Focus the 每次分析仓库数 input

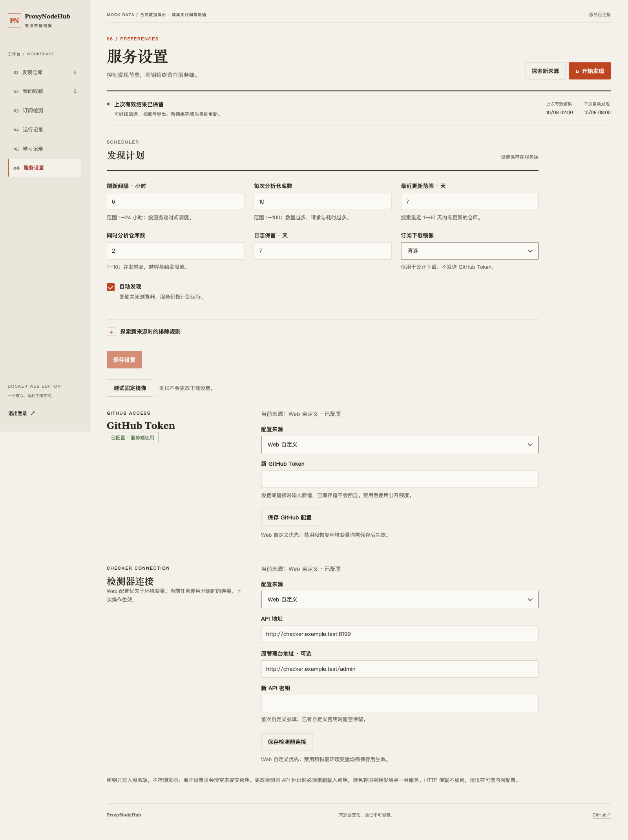322,202
